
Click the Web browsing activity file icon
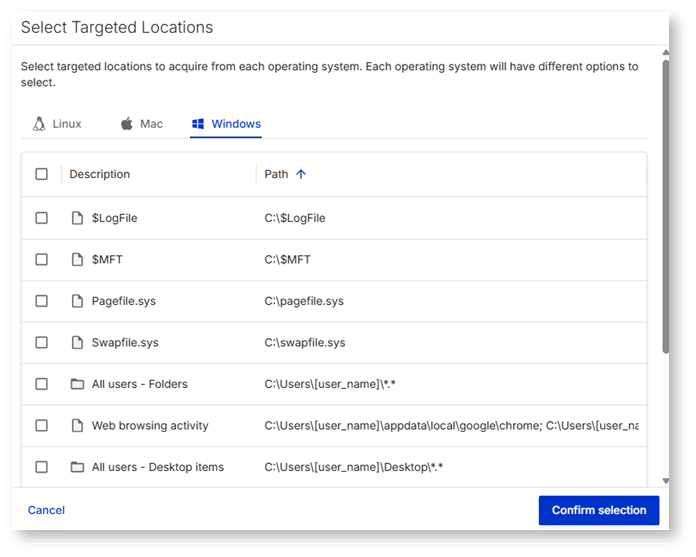pyautogui.click(x=77, y=426)
